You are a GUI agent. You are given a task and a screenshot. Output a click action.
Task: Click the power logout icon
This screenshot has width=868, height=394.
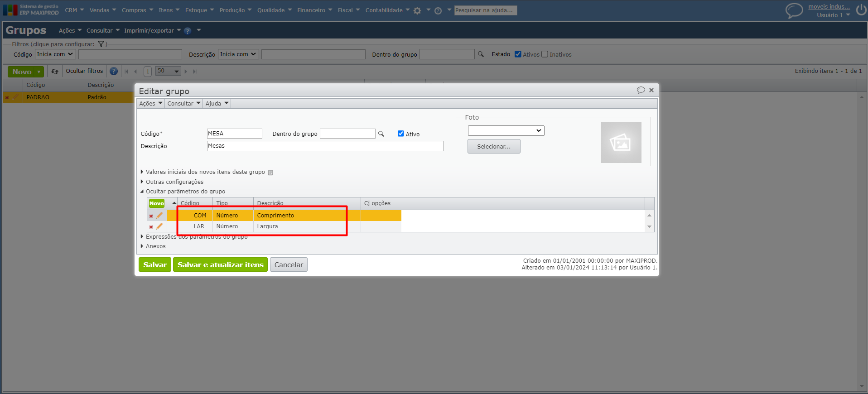[x=861, y=10]
